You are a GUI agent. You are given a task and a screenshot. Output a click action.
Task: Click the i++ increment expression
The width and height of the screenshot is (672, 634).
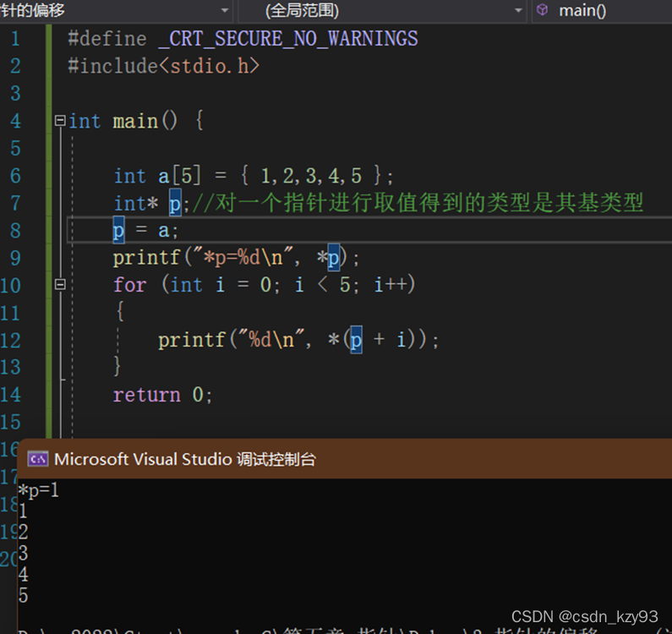point(390,284)
